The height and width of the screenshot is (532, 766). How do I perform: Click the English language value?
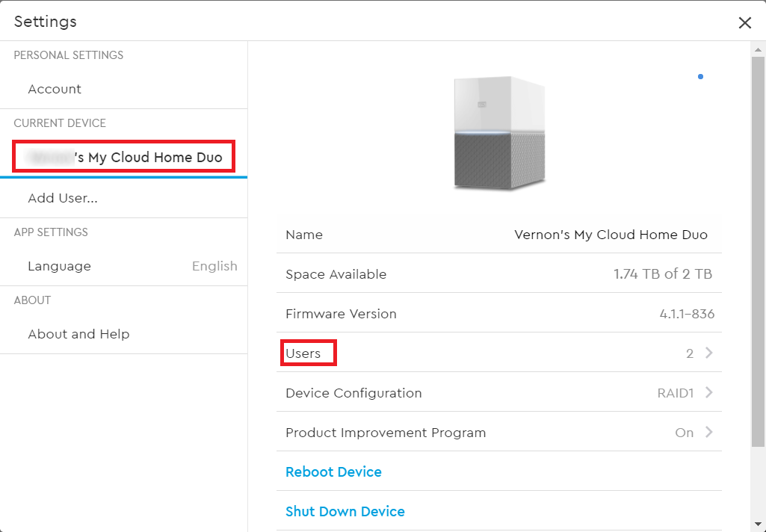(214, 266)
